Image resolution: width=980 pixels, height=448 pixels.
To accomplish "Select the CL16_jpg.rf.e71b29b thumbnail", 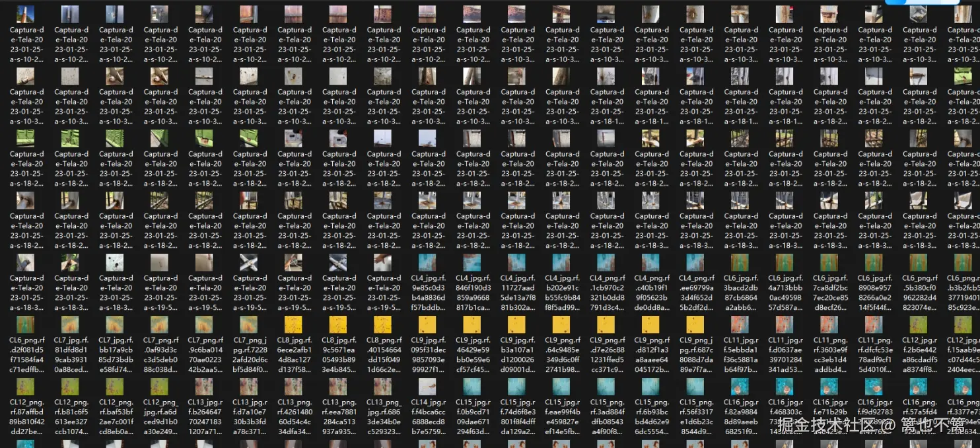I will [x=830, y=387].
